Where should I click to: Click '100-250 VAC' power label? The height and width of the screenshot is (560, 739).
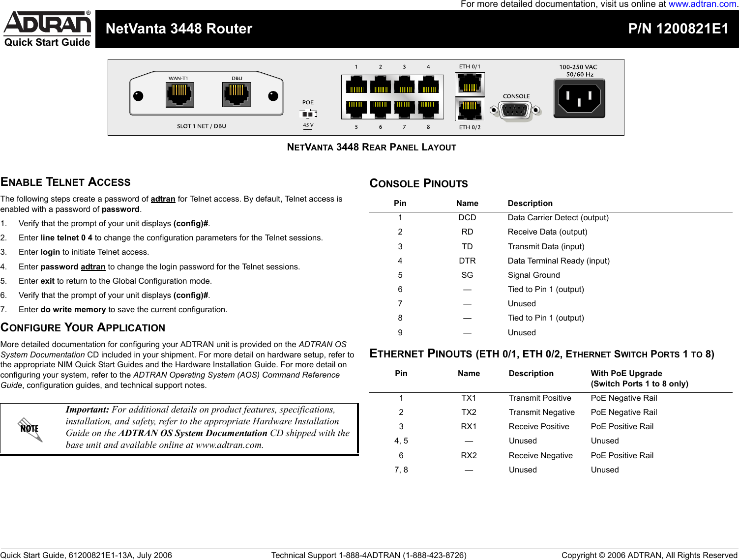(578, 67)
